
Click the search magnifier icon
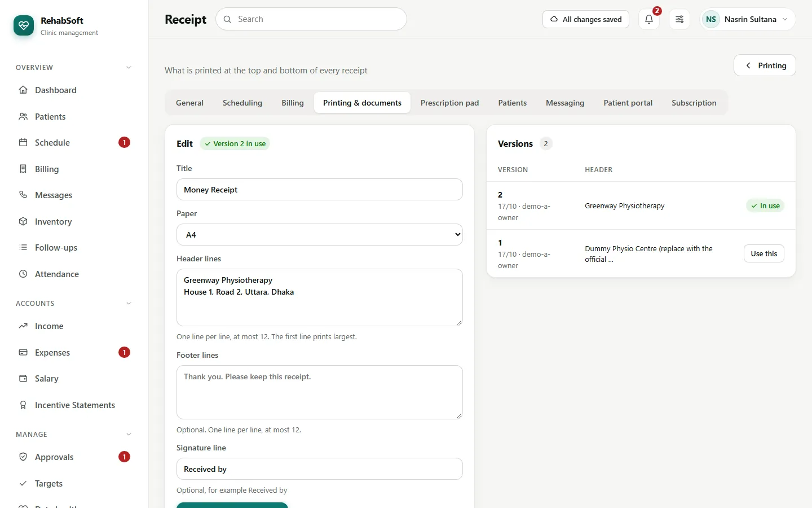click(x=227, y=19)
